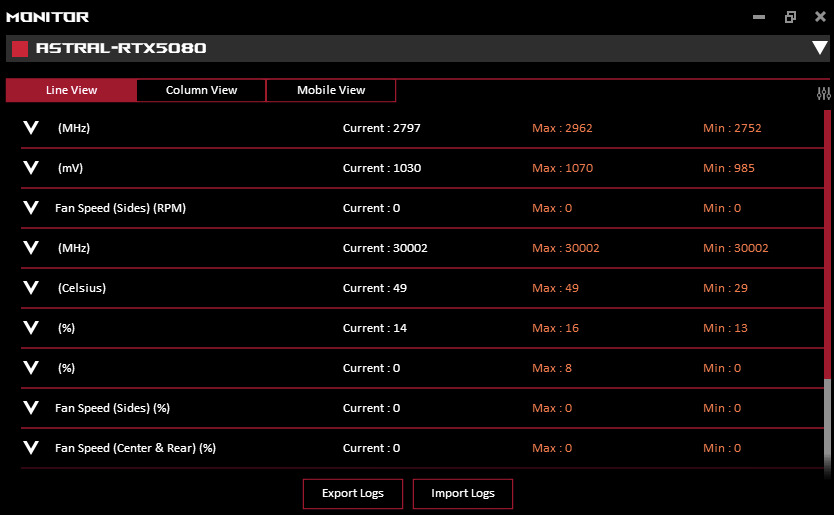Click the Export Logs button

[353, 493]
